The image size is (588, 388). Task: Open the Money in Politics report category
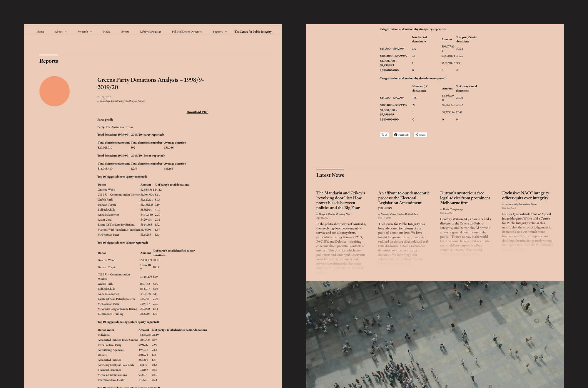pos(136,101)
